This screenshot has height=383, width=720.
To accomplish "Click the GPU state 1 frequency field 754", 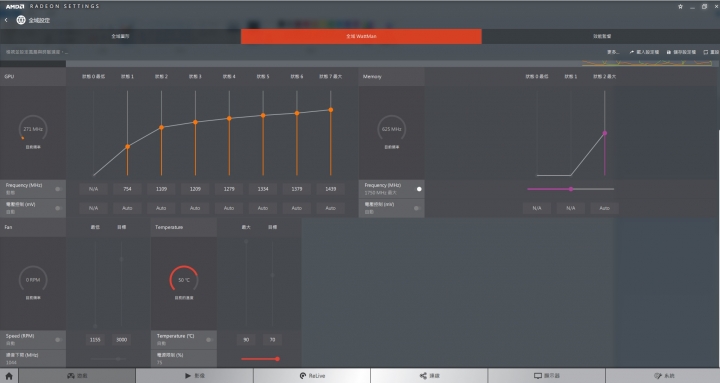I will click(x=127, y=189).
